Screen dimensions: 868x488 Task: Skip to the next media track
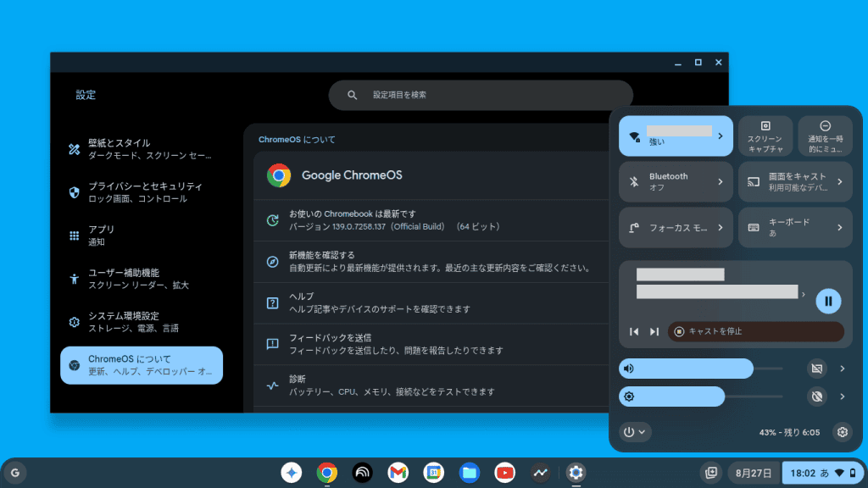coord(654,331)
